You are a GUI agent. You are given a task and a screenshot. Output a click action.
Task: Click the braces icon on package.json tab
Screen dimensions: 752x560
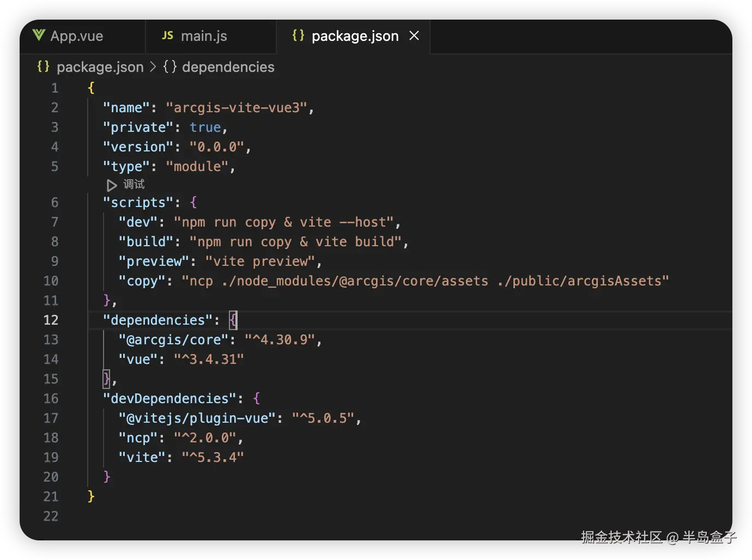point(298,35)
